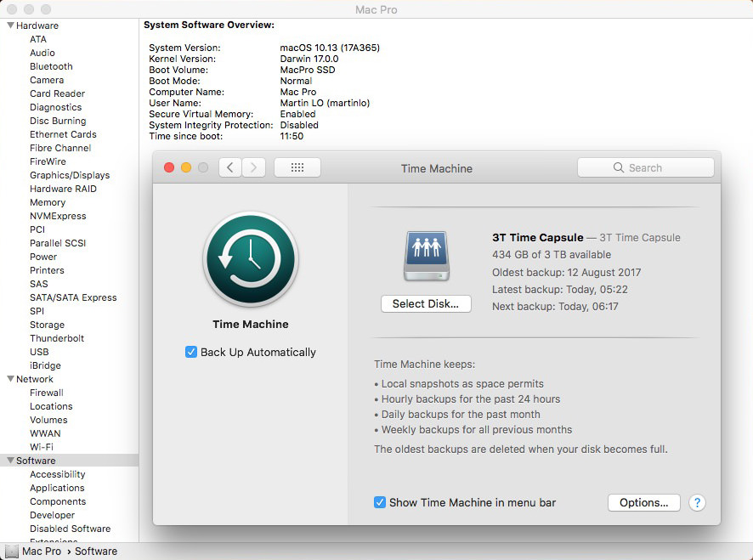Click the Darwin 17.0.0 kernel version value
The image size is (753, 560).
[x=309, y=59]
